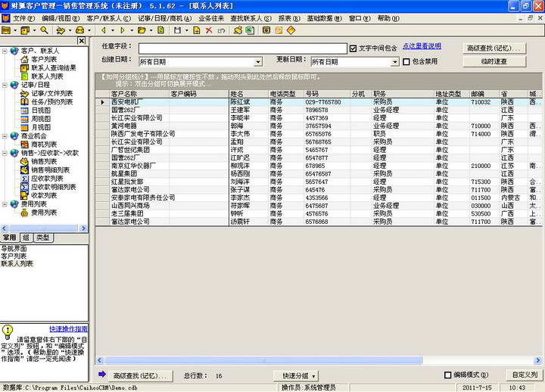Open 快速操作指南 link
This screenshot has width=545, height=392.
tap(68, 328)
